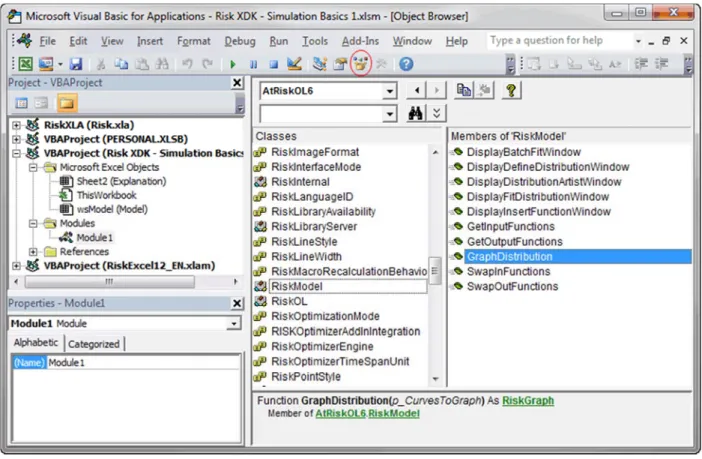
Task: Click the Toolbox hammer-and-wrench icon
Action: tap(381, 64)
